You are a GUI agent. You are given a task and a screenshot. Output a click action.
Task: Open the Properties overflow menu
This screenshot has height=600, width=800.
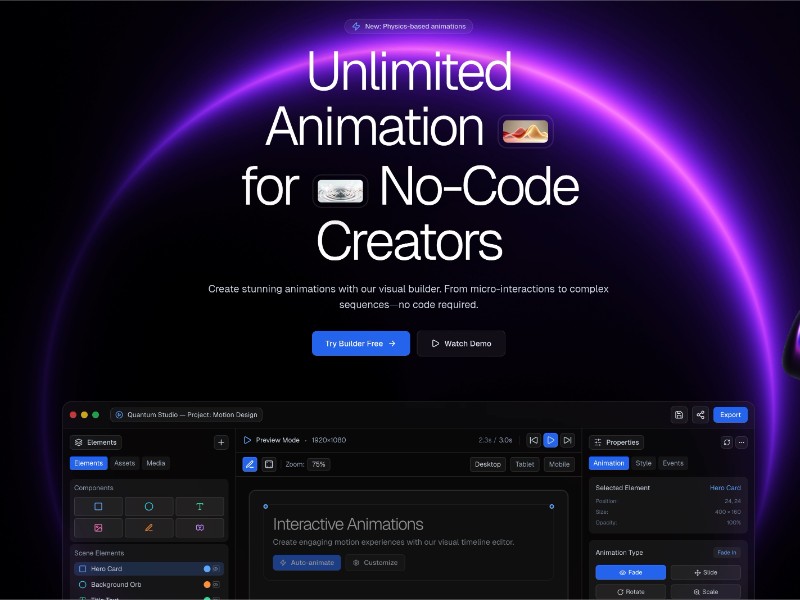[742, 442]
